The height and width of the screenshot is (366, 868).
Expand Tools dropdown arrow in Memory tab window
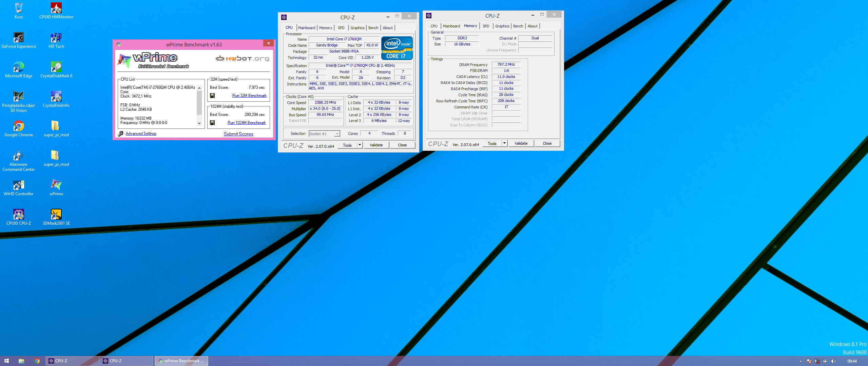pyautogui.click(x=504, y=143)
